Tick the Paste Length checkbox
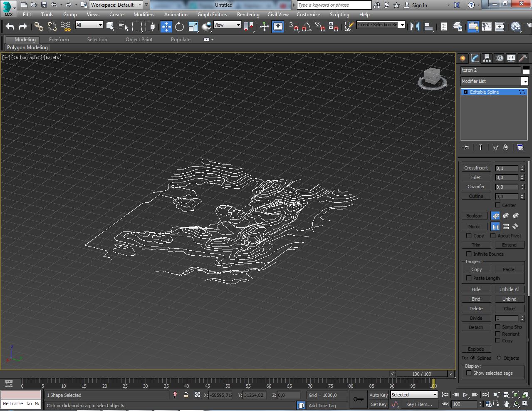 (x=469, y=278)
